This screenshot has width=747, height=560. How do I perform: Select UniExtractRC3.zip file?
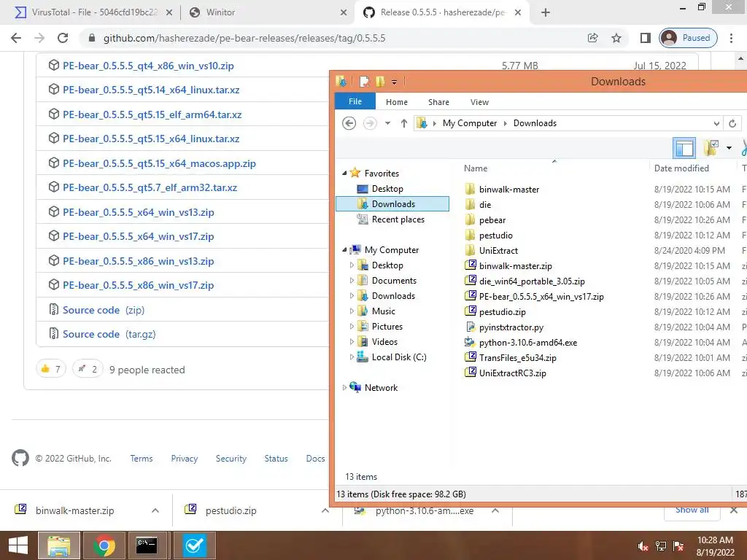512,373
